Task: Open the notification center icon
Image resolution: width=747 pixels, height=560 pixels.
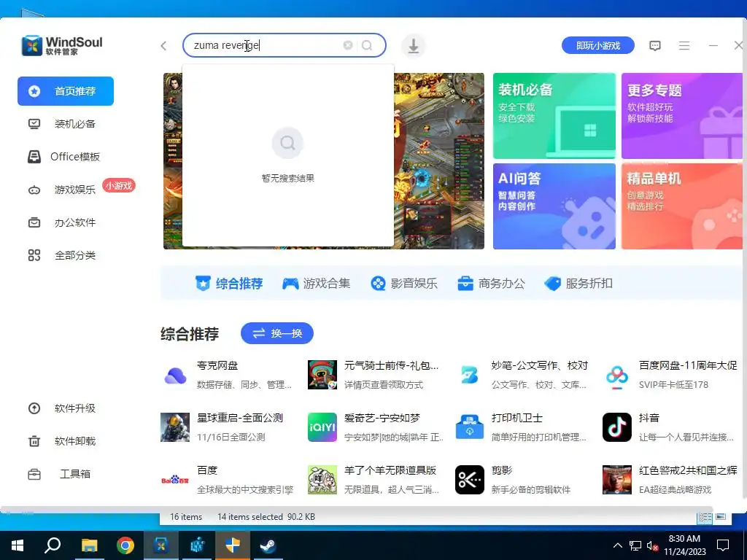Action: (723, 545)
